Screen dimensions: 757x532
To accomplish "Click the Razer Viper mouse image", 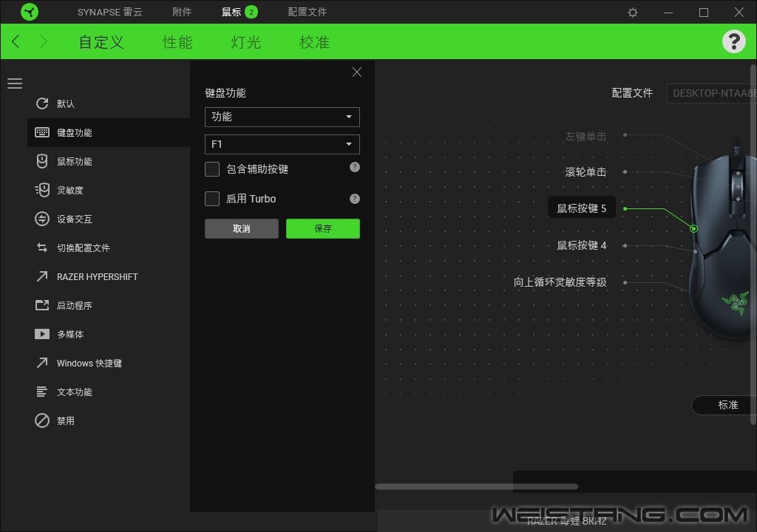I will (x=723, y=242).
